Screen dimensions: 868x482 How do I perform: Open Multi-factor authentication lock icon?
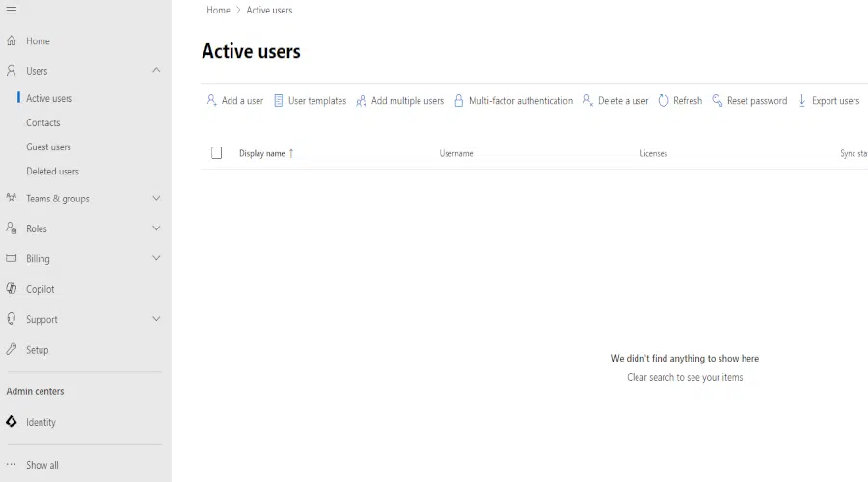click(459, 101)
